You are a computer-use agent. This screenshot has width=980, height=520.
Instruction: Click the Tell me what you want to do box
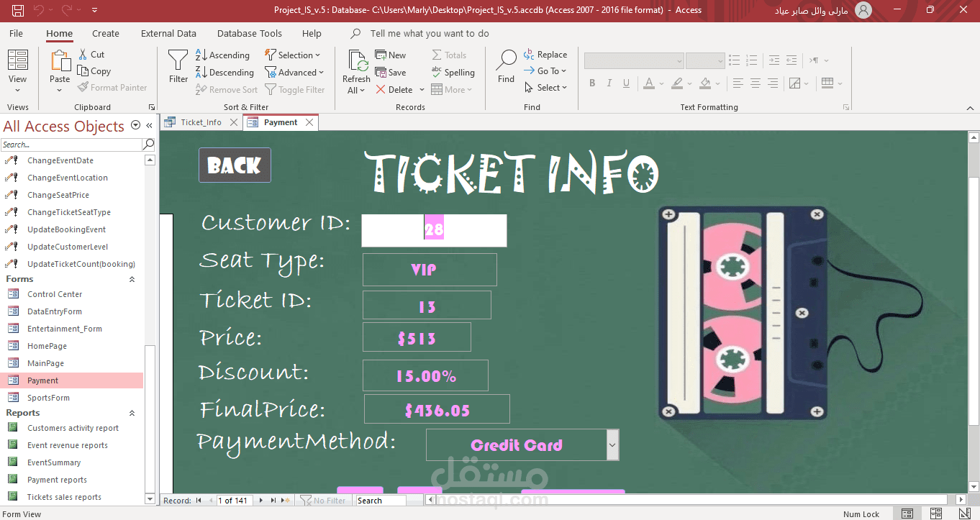coord(430,33)
